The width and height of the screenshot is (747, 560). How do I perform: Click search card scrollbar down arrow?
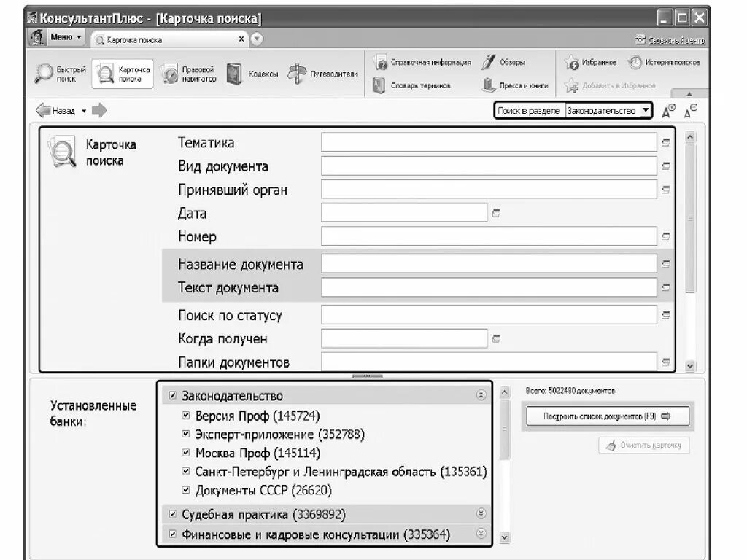(x=690, y=366)
